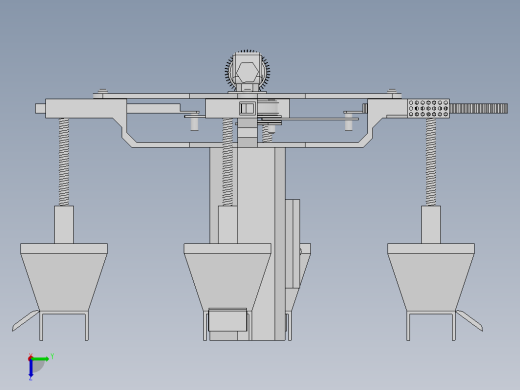
Task: Select the perforated block on the right arm
Action: [x=429, y=108]
